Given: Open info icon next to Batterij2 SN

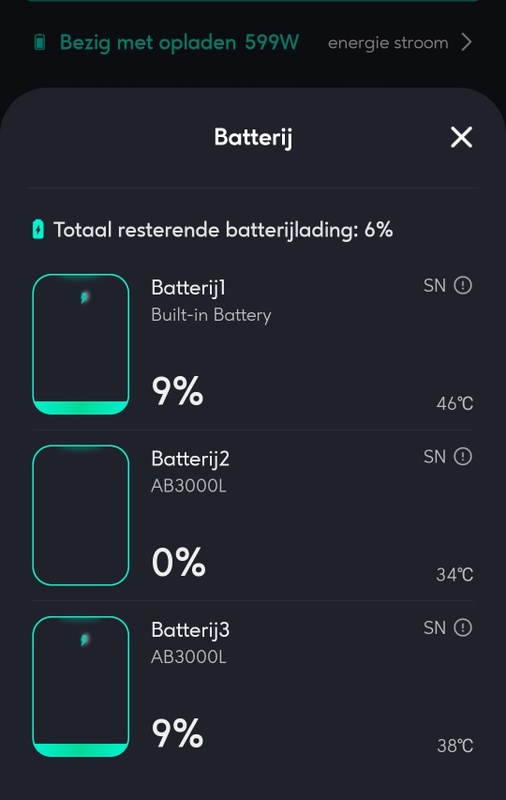Looking at the screenshot, I should (x=463, y=456).
